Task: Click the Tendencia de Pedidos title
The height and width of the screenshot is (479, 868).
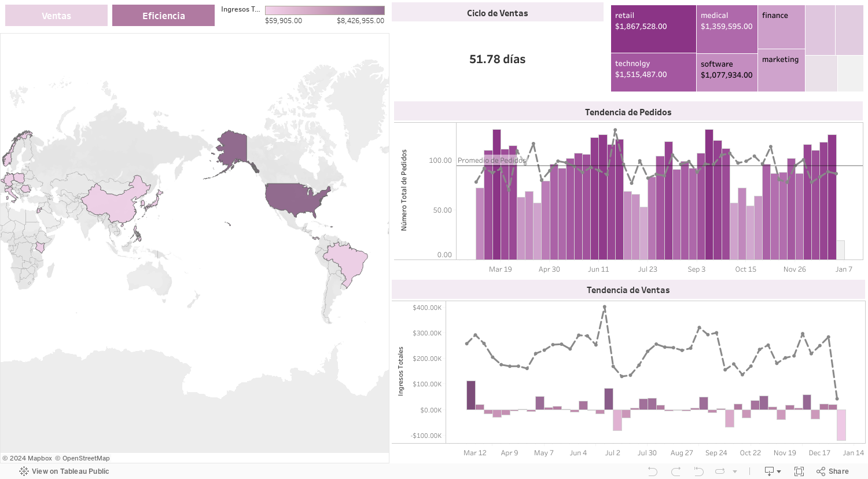Action: [x=628, y=112]
